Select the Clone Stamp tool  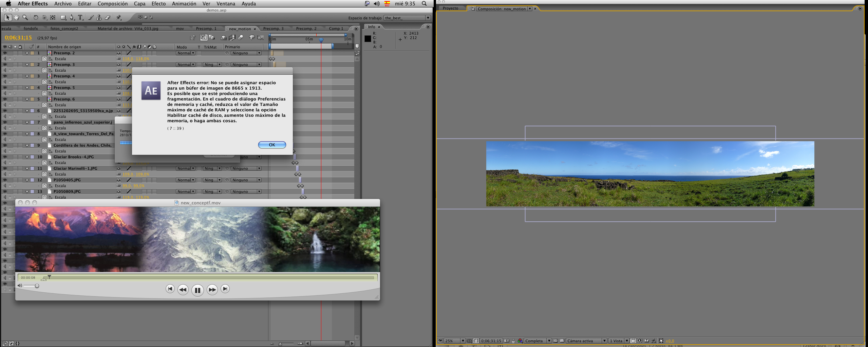(99, 18)
